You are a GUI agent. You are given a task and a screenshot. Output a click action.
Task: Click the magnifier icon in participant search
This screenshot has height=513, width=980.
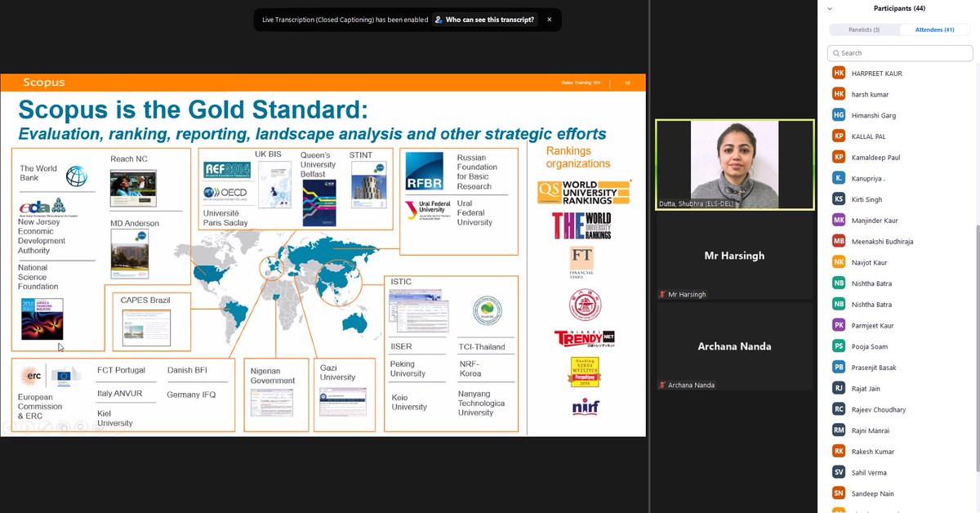(x=835, y=53)
